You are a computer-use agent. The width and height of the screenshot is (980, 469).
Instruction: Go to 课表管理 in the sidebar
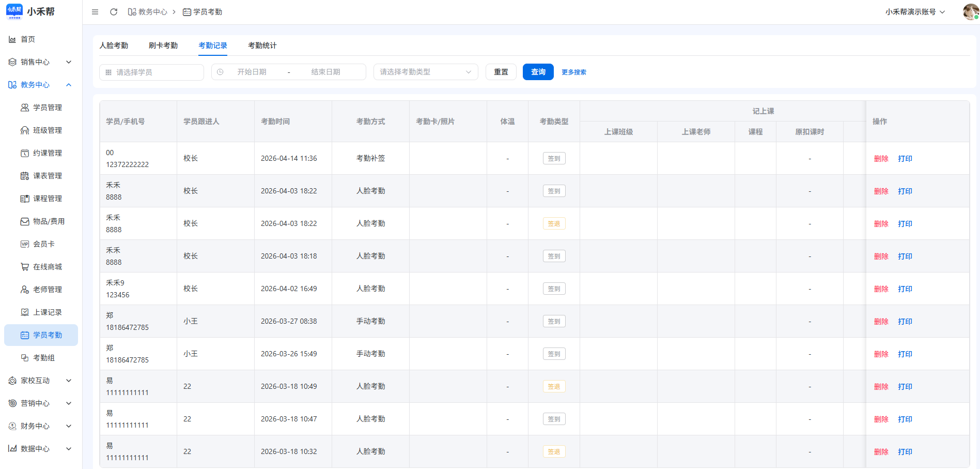click(x=47, y=176)
